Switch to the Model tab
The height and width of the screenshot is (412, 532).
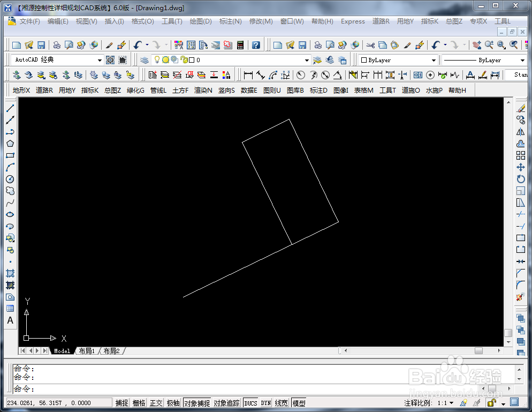pos(62,351)
